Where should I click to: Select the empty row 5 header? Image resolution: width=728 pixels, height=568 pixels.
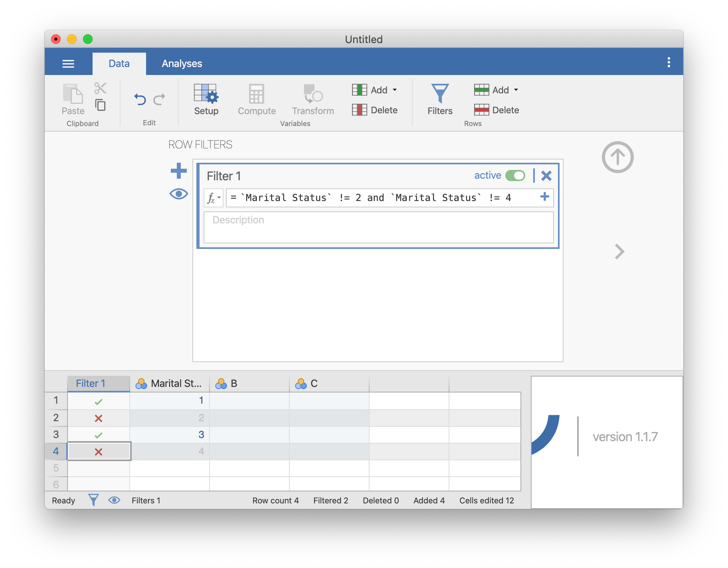56,468
